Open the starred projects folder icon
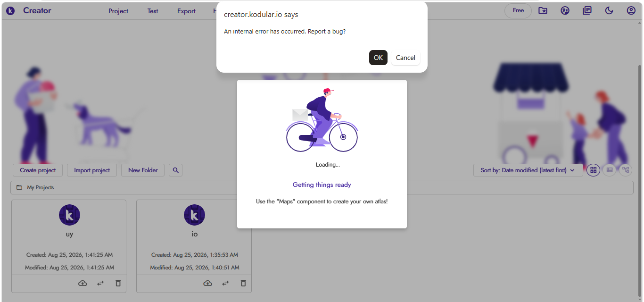 pyautogui.click(x=543, y=10)
